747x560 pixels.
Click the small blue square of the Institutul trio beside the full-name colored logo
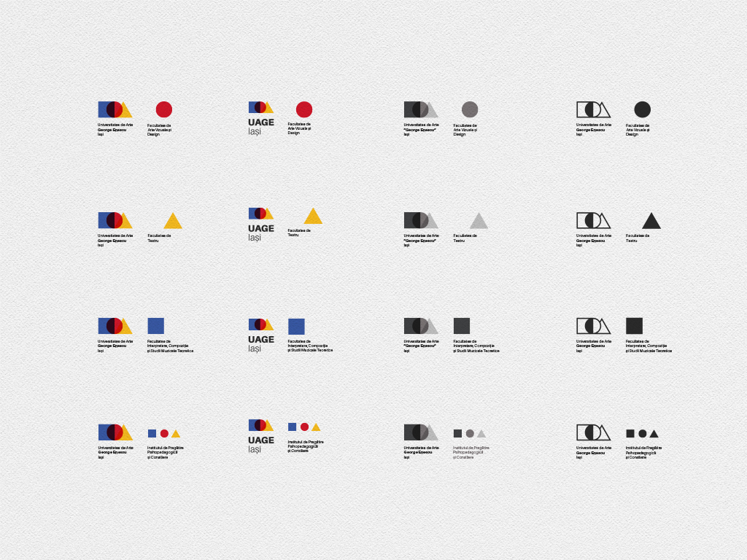click(x=152, y=433)
